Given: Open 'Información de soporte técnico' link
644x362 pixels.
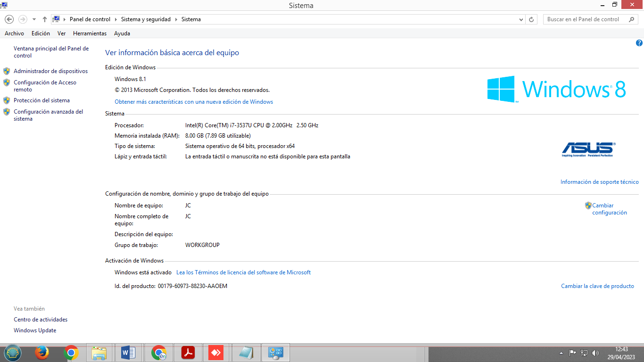Looking at the screenshot, I should point(599,182).
